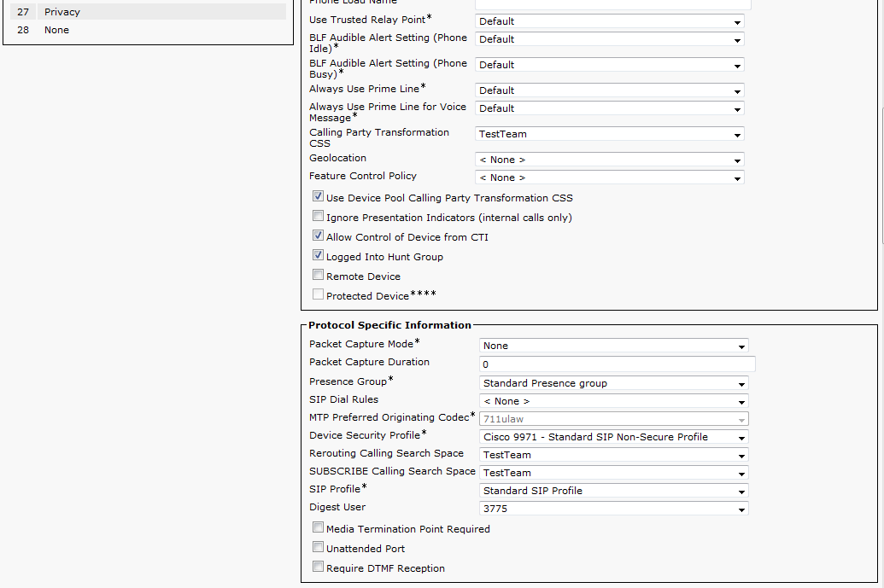Open Presence Group dropdown
884x588 pixels.
pyautogui.click(x=613, y=383)
